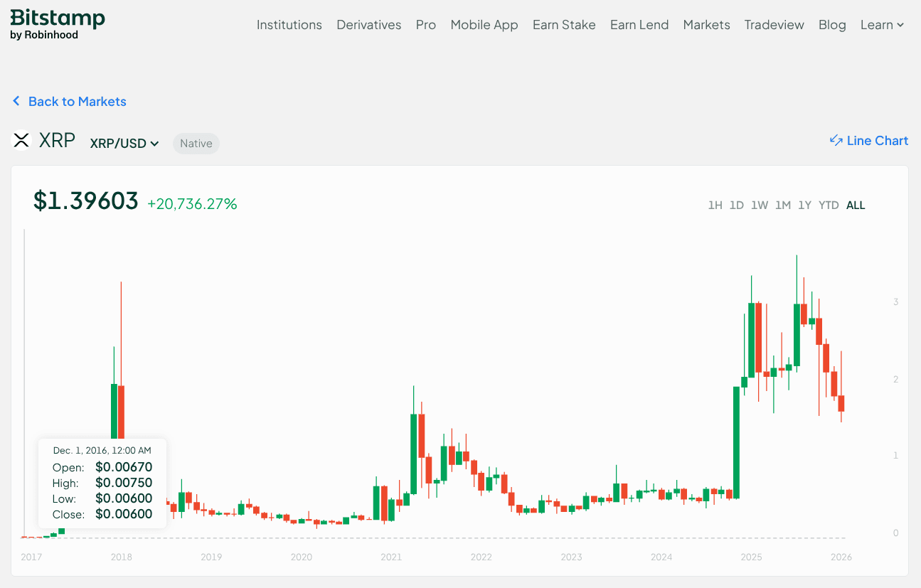Screen dimensions: 921x588
Task: Click the 2024 x-axis label
Action: [661, 557]
